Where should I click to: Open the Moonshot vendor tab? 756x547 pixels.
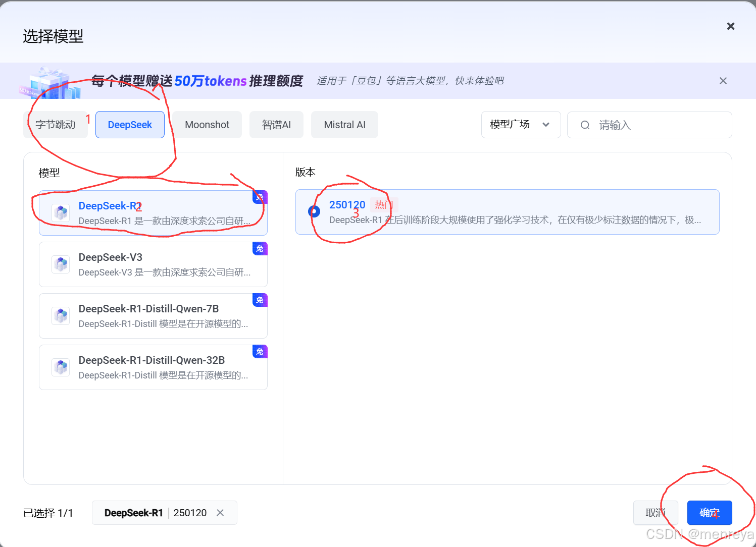click(x=207, y=125)
